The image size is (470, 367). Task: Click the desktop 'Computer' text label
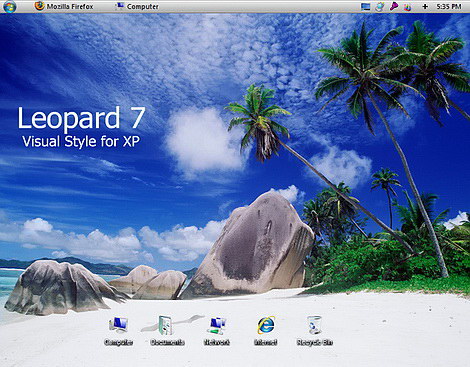pos(118,342)
